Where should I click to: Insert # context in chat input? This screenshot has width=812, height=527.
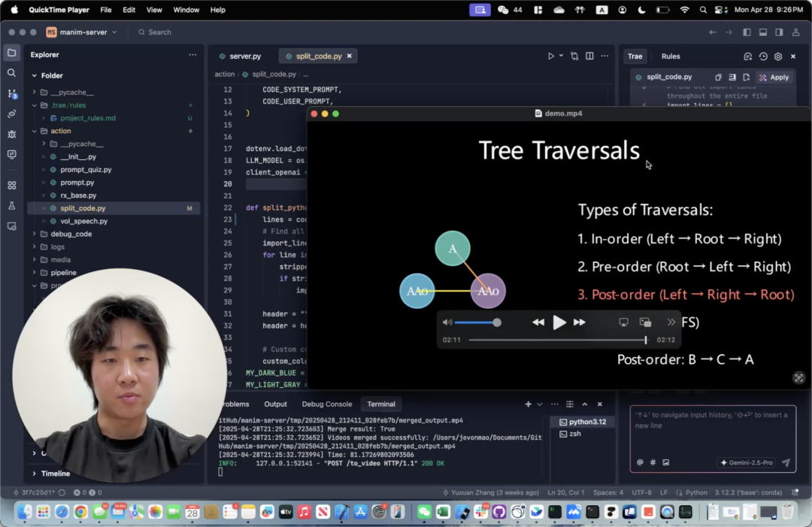click(x=653, y=462)
